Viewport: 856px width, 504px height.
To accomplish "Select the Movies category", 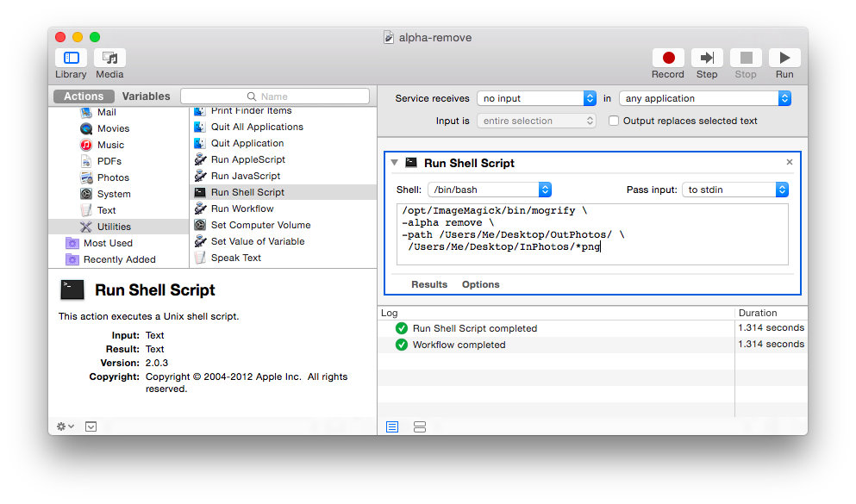I will (x=113, y=128).
